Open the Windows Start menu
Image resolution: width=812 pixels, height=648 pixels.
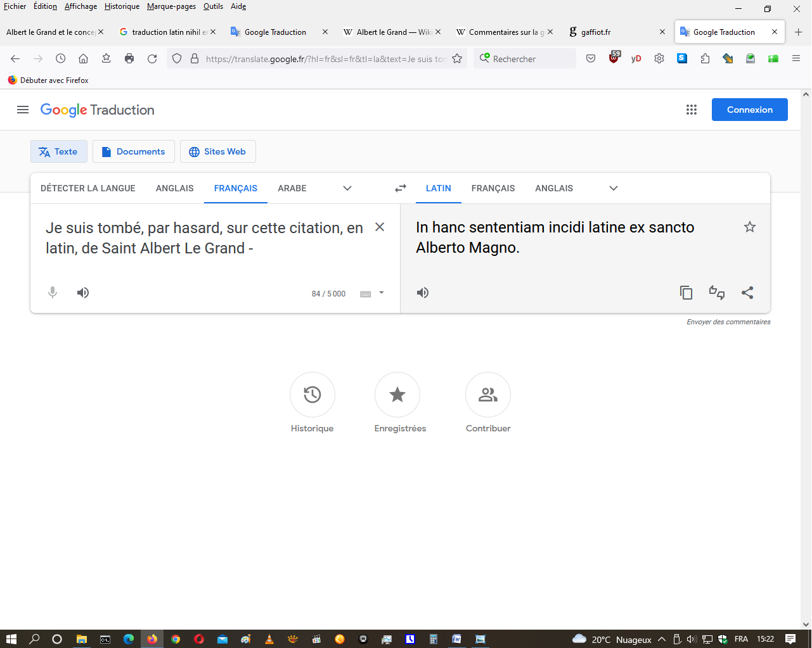tap(11, 639)
